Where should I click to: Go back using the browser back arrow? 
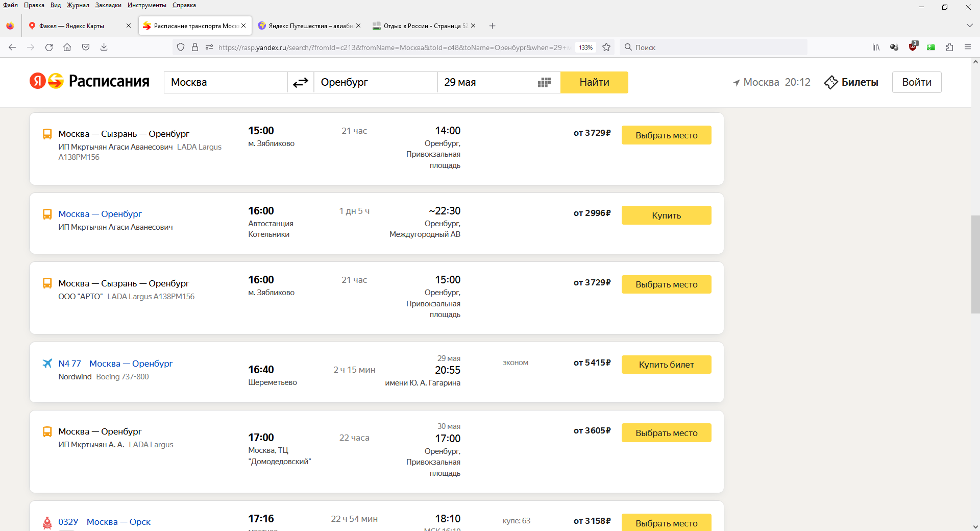[x=12, y=47]
